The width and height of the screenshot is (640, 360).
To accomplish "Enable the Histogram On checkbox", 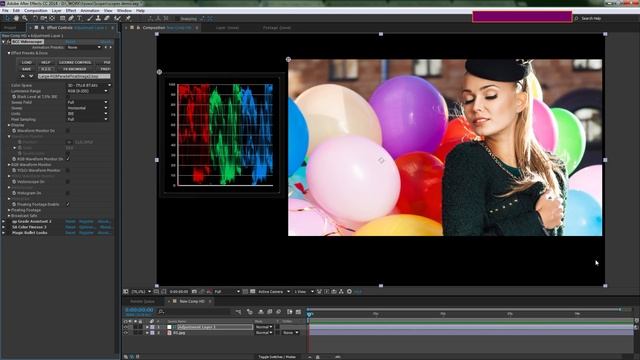I will point(68,193).
